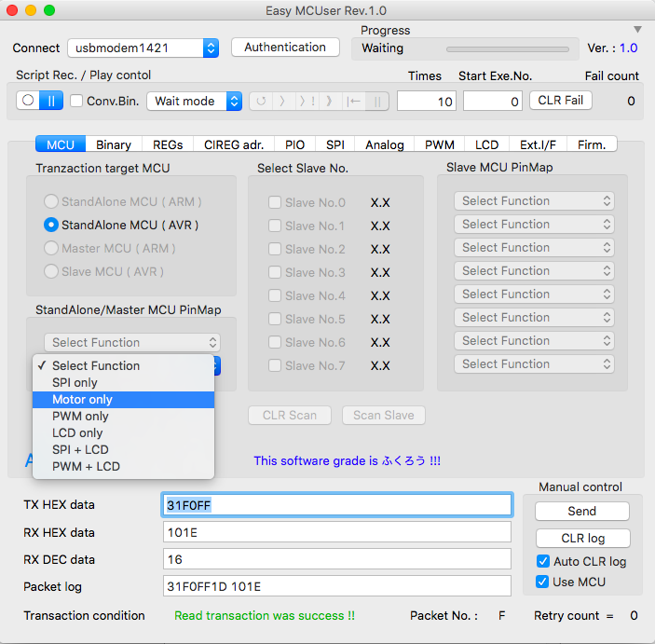This screenshot has height=644, width=655.
Task: Click the Times input field showing 10
Action: pyautogui.click(x=427, y=102)
